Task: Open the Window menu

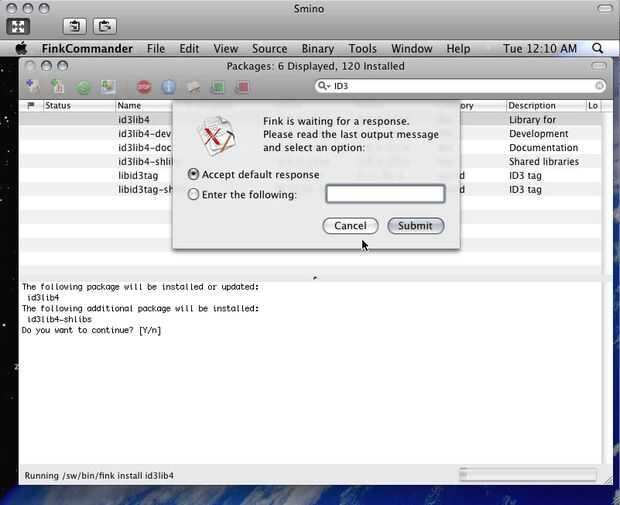Action: [412, 48]
